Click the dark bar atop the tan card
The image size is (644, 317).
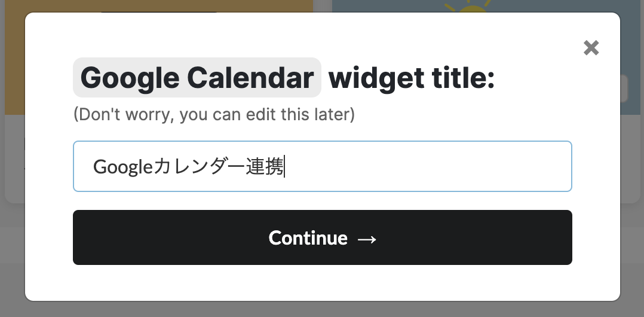(158, 11)
